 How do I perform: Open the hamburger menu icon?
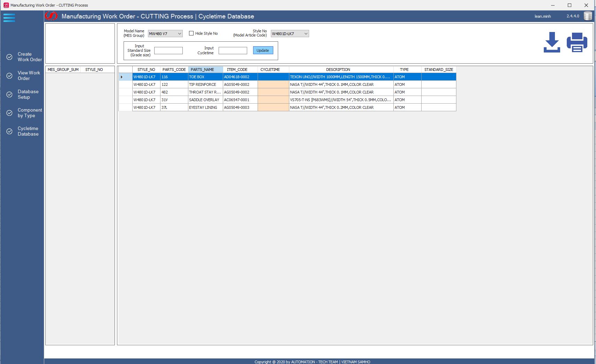click(x=9, y=18)
